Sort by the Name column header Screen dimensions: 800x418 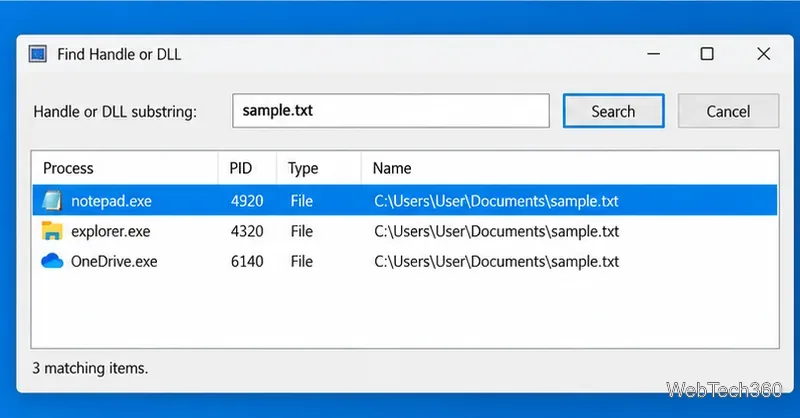pyautogui.click(x=570, y=168)
